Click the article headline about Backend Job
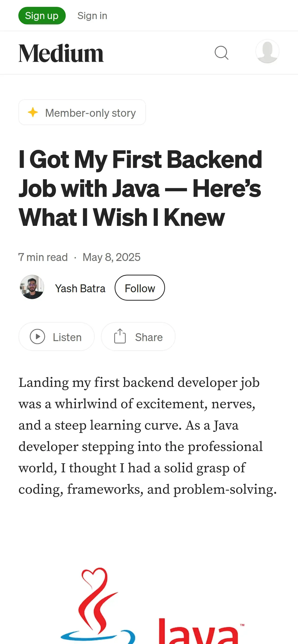This screenshot has width=298, height=644. [140, 188]
